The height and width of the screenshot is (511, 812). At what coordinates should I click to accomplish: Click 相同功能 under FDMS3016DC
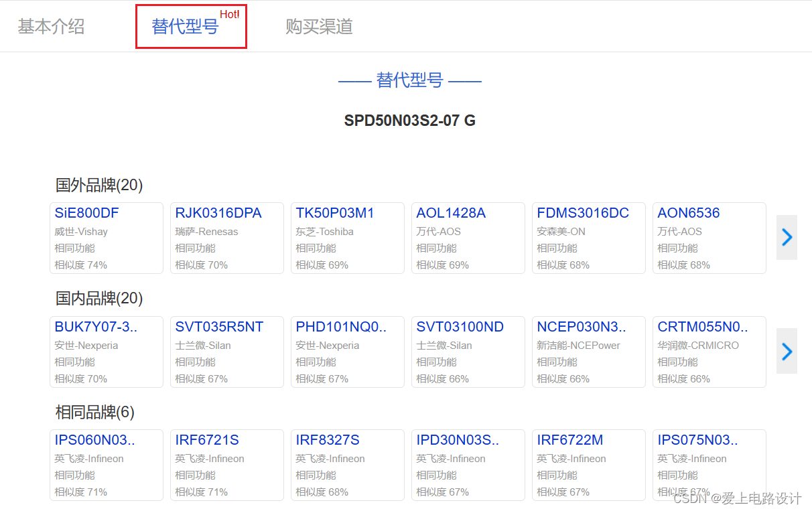coord(557,248)
